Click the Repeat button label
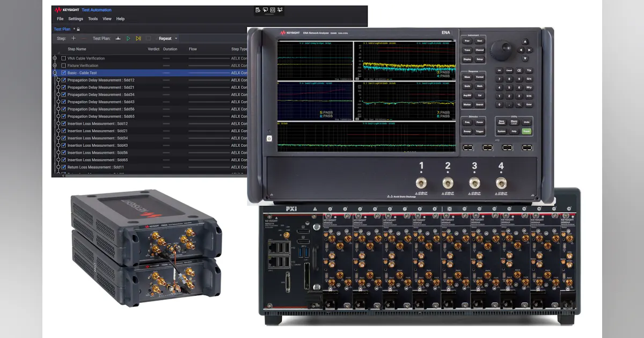The height and width of the screenshot is (338, 644). tap(165, 39)
